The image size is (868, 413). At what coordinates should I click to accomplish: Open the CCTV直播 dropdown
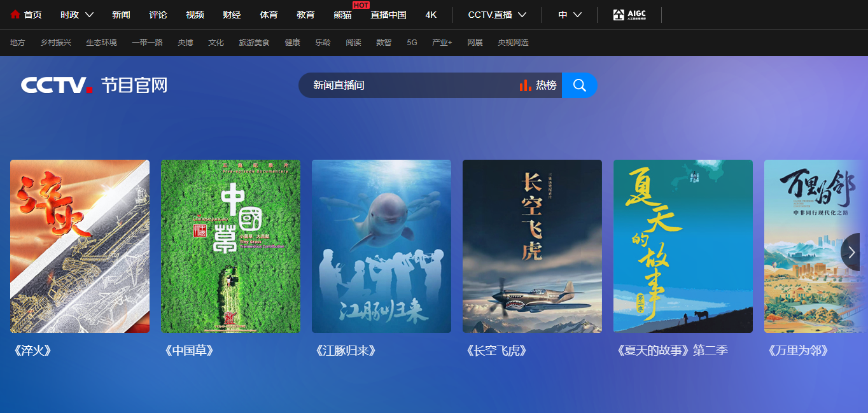tap(494, 13)
